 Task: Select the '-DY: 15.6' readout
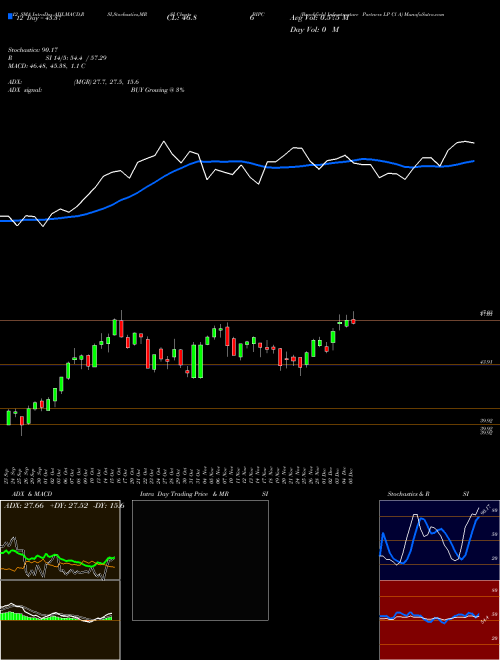[109, 506]
